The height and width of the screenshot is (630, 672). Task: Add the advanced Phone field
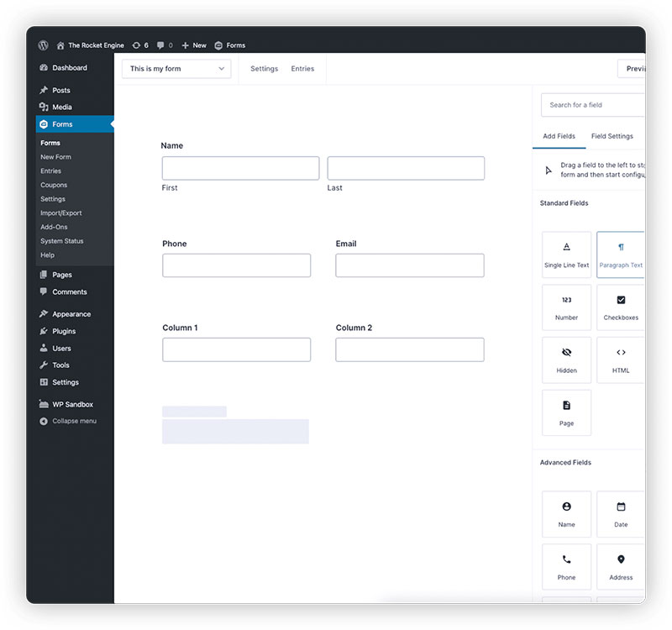click(x=566, y=567)
